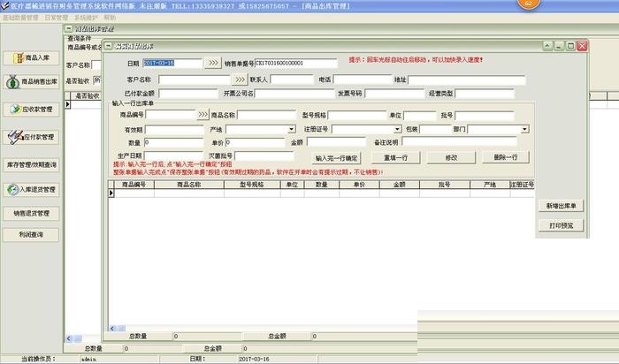The image size is (619, 364).
Task: Open 库存管理/效期查询 in the sidebar
Action: pyautogui.click(x=32, y=164)
